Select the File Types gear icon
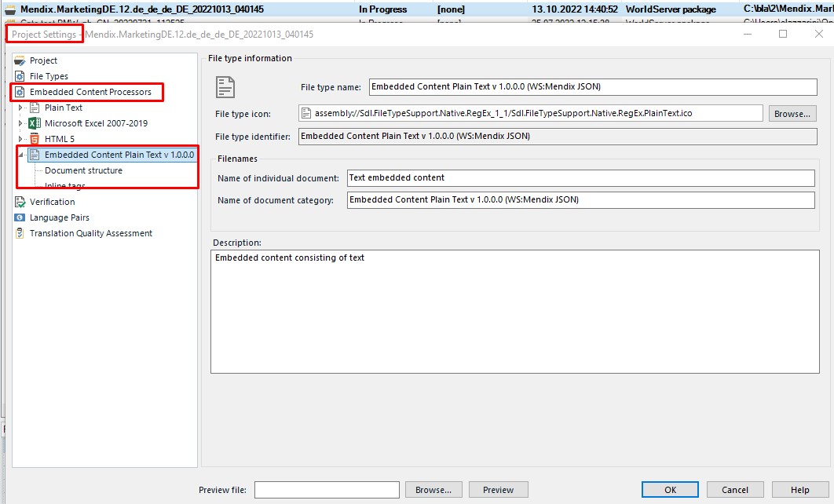The height and width of the screenshot is (504, 834). click(x=20, y=76)
